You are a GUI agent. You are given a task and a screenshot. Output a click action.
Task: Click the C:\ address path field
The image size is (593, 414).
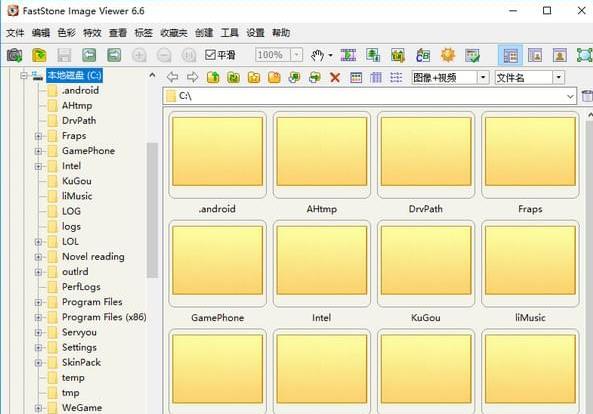[x=369, y=96]
